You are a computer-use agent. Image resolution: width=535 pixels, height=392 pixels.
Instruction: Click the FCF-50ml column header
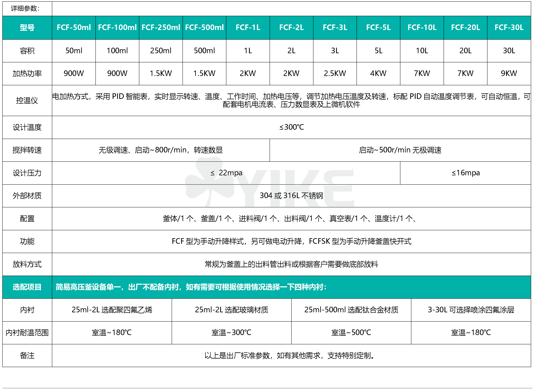tap(74, 28)
